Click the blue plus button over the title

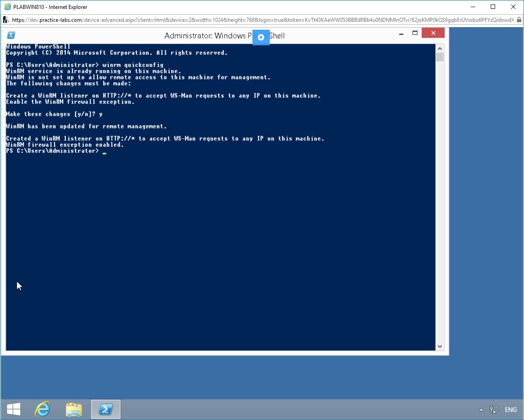pyautogui.click(x=261, y=37)
